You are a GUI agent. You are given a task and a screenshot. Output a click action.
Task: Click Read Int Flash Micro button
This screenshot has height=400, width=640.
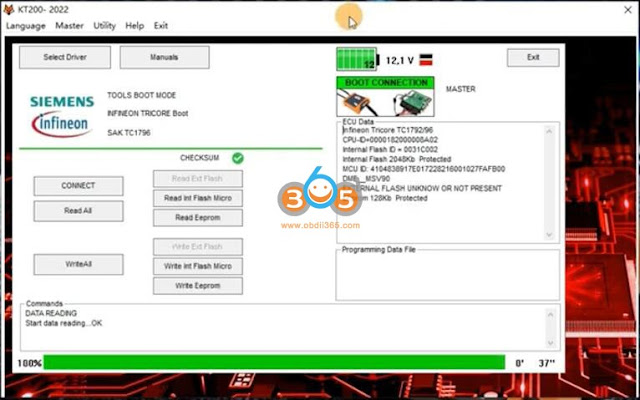pos(198,198)
